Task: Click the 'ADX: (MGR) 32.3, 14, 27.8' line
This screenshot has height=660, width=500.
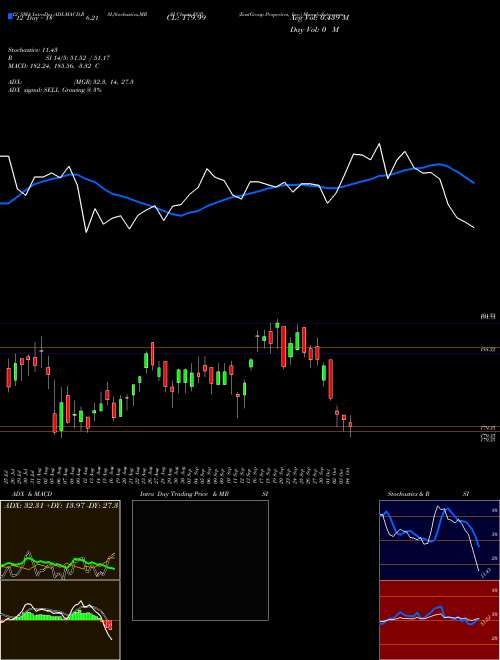Action: click(71, 82)
